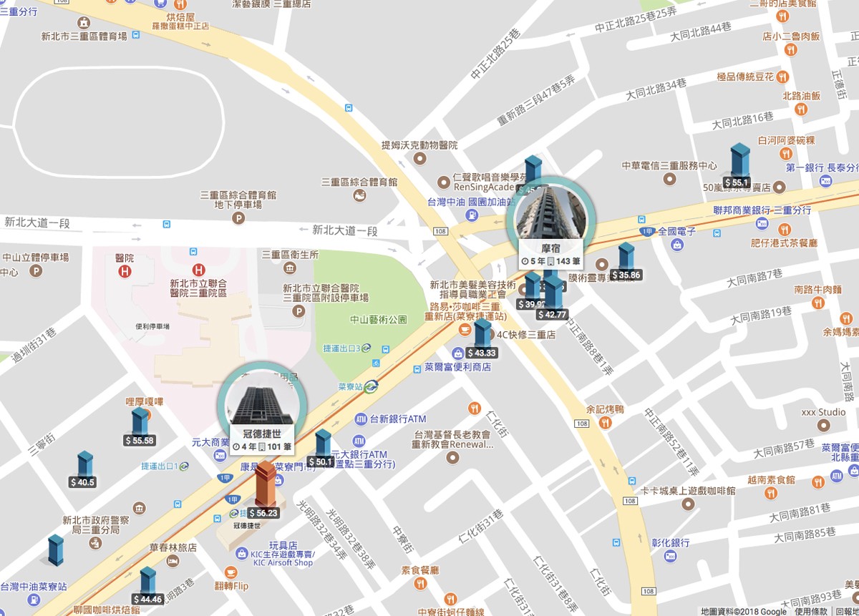Click the xxx Studio place icon
The height and width of the screenshot is (616, 859).
coord(823,426)
